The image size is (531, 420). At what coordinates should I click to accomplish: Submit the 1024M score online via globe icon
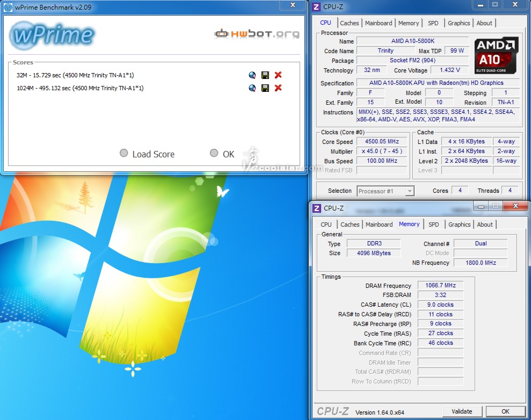252,88
